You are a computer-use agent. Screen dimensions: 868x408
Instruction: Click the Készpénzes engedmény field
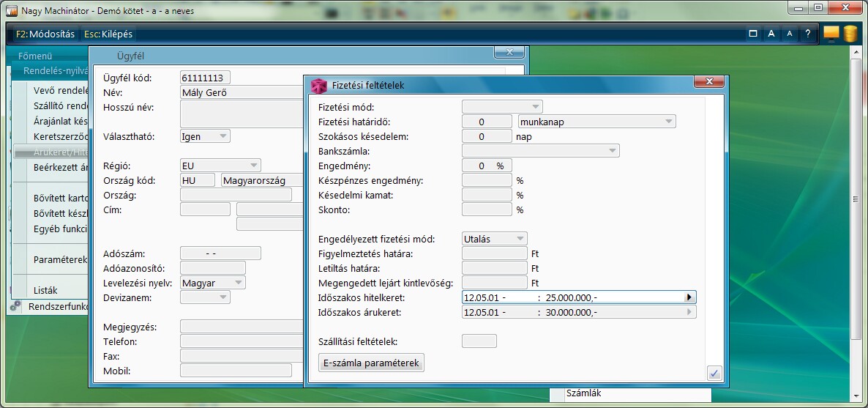point(487,180)
